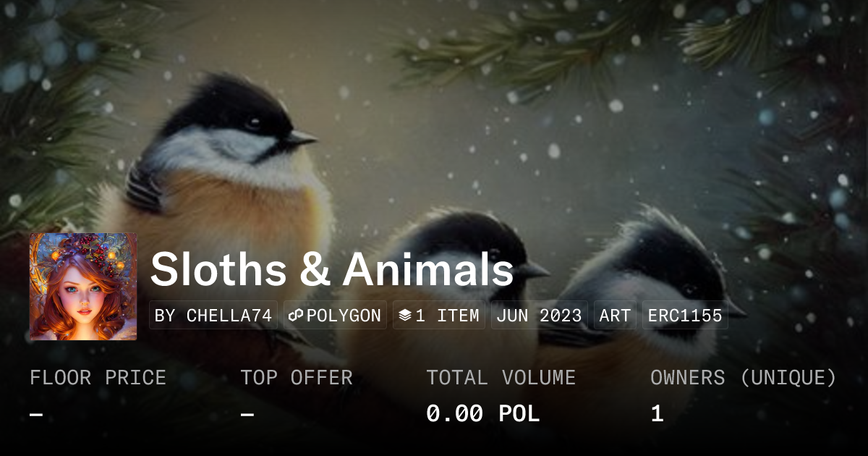This screenshot has height=456, width=868.
Task: Click the owners count value 1
Action: (657, 414)
